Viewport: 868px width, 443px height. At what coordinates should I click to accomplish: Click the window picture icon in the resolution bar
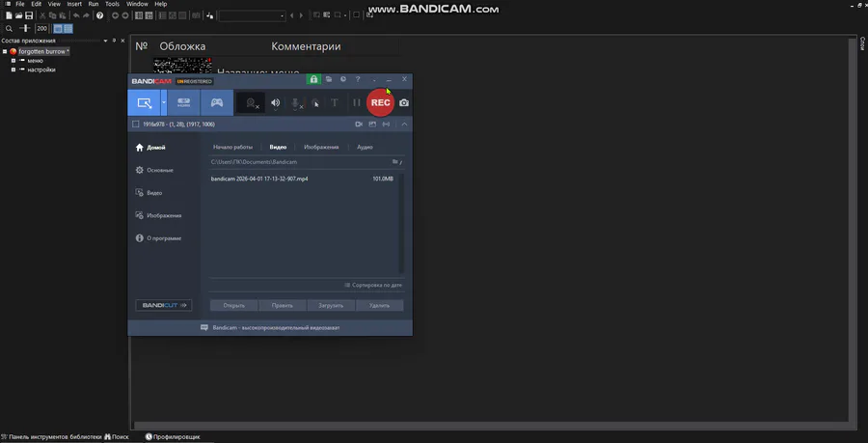[x=372, y=125]
